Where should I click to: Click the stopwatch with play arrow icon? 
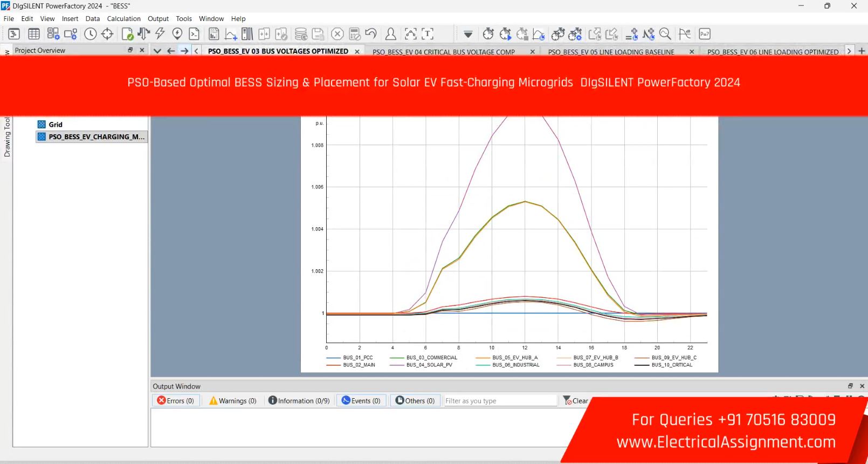click(x=505, y=34)
